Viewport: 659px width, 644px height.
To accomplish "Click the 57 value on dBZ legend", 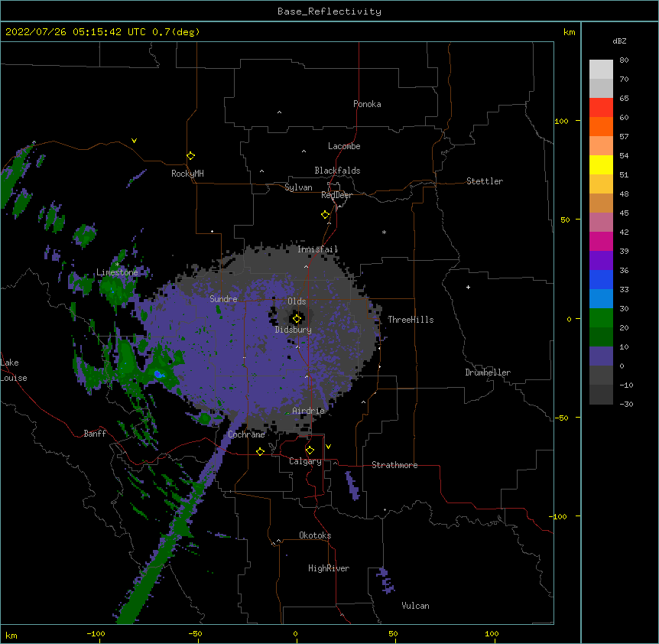I will 624,137.
